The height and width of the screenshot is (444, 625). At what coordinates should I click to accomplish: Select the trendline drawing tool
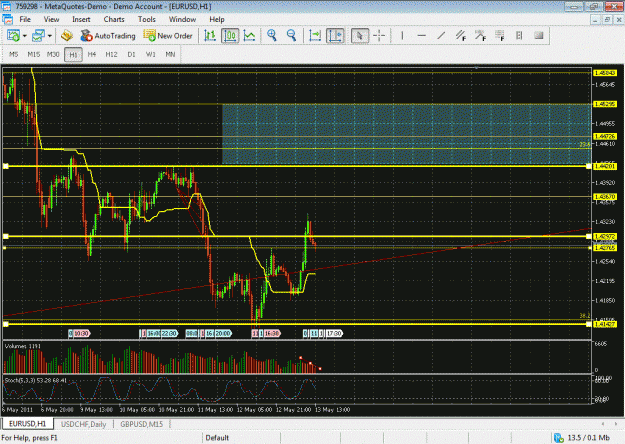[441, 36]
